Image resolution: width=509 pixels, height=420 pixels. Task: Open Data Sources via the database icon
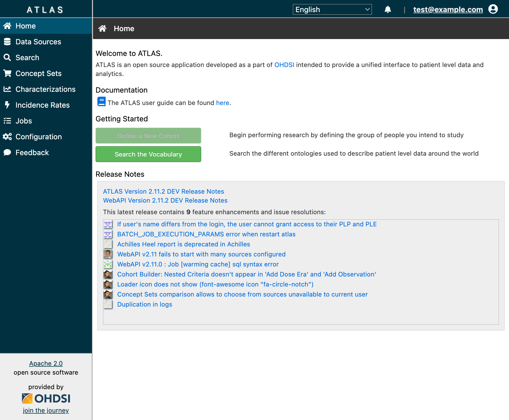(x=7, y=42)
